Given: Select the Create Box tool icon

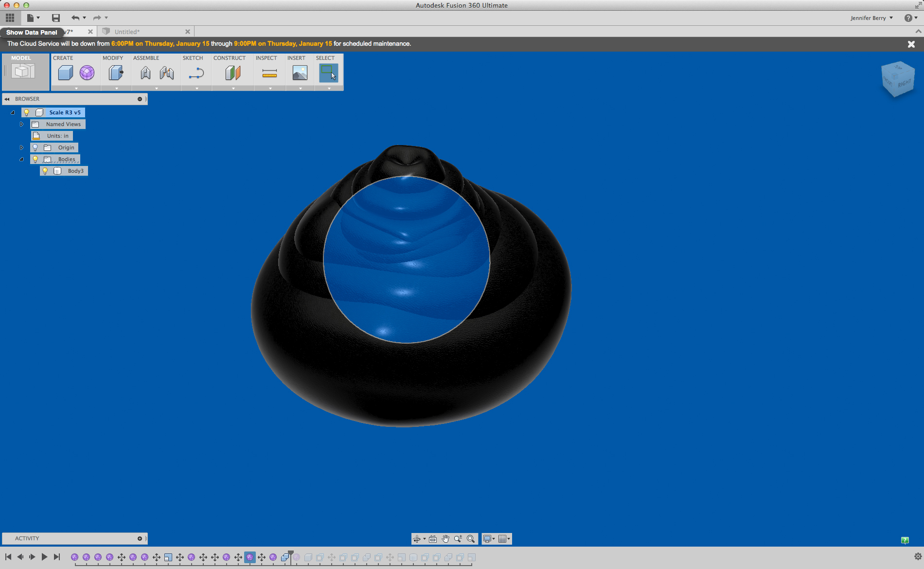Looking at the screenshot, I should (65, 73).
